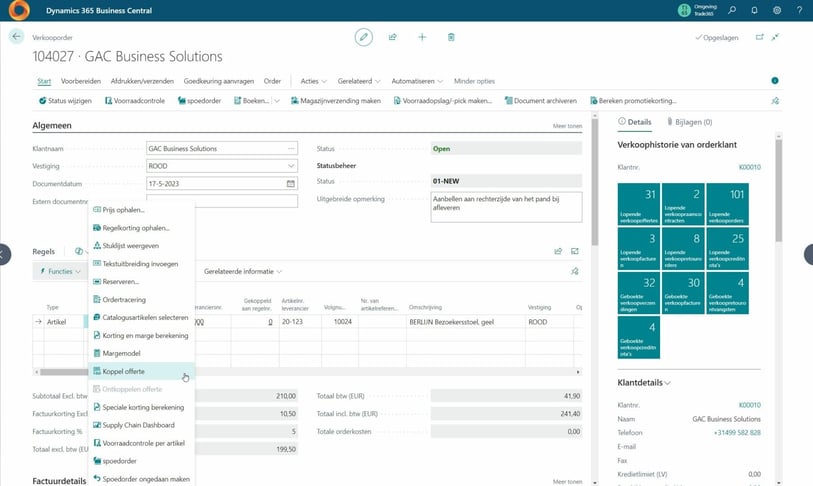Pin the Regels toolbar
813x486 pixels.
click(x=574, y=271)
